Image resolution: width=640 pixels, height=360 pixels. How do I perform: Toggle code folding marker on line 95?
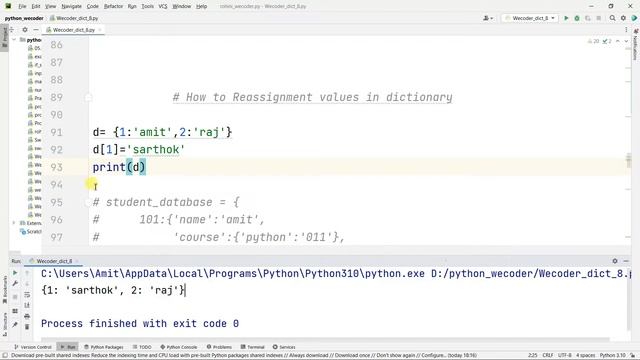click(88, 202)
